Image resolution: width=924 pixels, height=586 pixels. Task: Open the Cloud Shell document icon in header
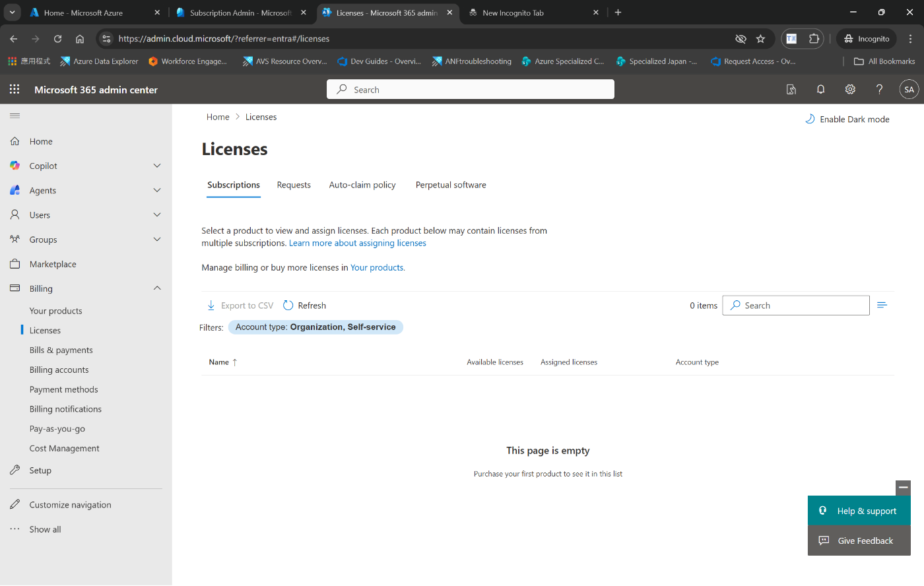tap(791, 89)
